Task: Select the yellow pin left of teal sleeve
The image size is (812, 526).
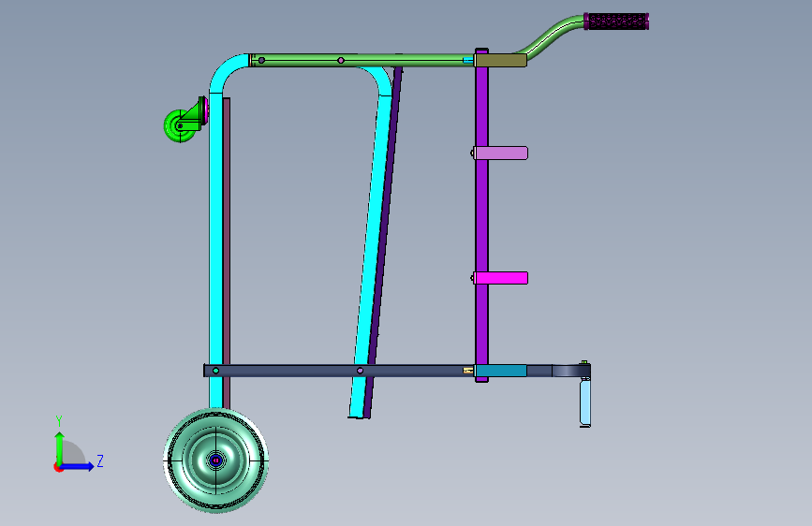Action: click(x=468, y=371)
